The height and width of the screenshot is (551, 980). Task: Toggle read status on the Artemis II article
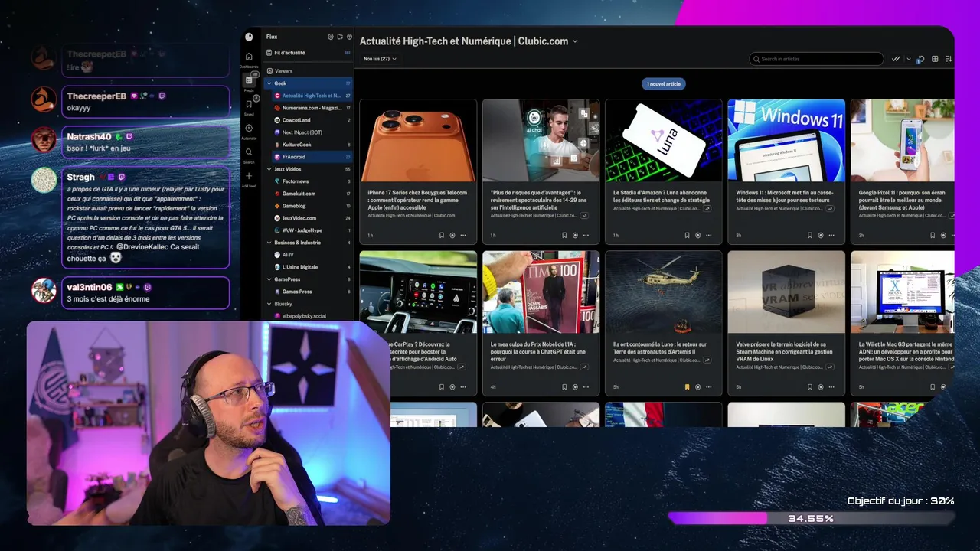pyautogui.click(x=697, y=387)
